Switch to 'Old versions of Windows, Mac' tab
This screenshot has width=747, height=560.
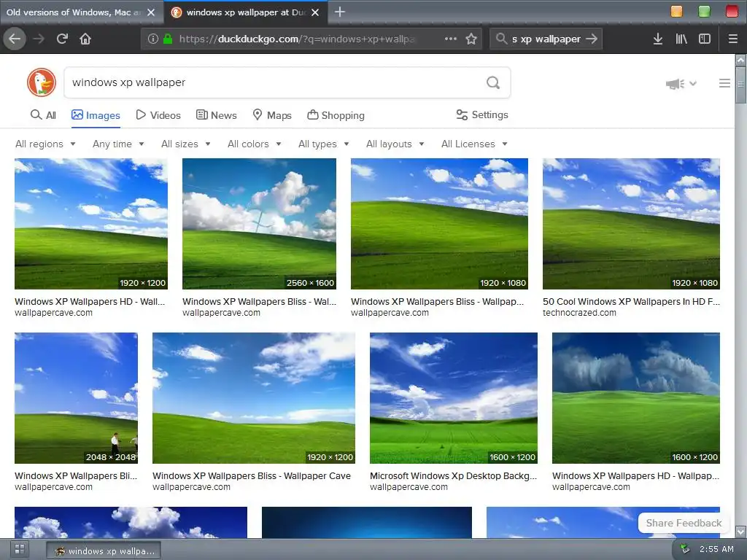pyautogui.click(x=82, y=12)
